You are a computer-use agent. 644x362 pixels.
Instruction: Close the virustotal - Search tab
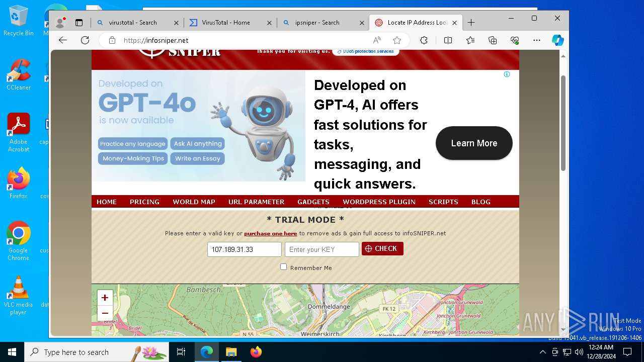point(176,23)
